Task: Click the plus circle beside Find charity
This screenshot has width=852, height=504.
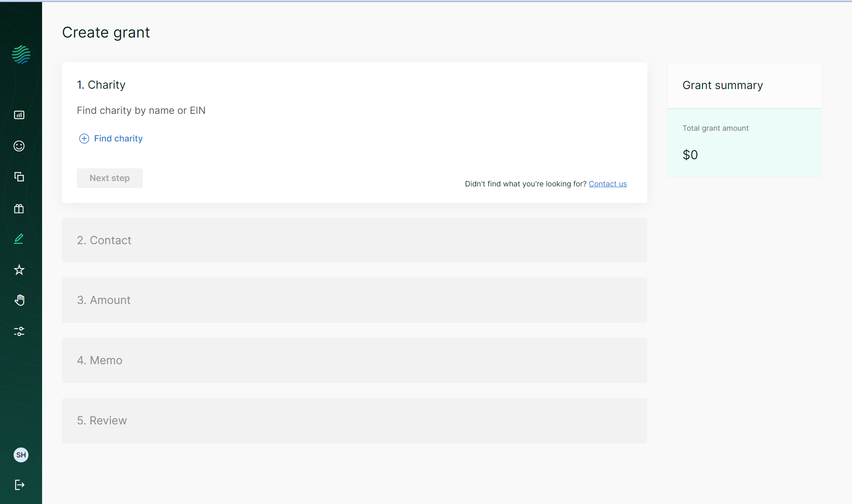Action: [84, 139]
